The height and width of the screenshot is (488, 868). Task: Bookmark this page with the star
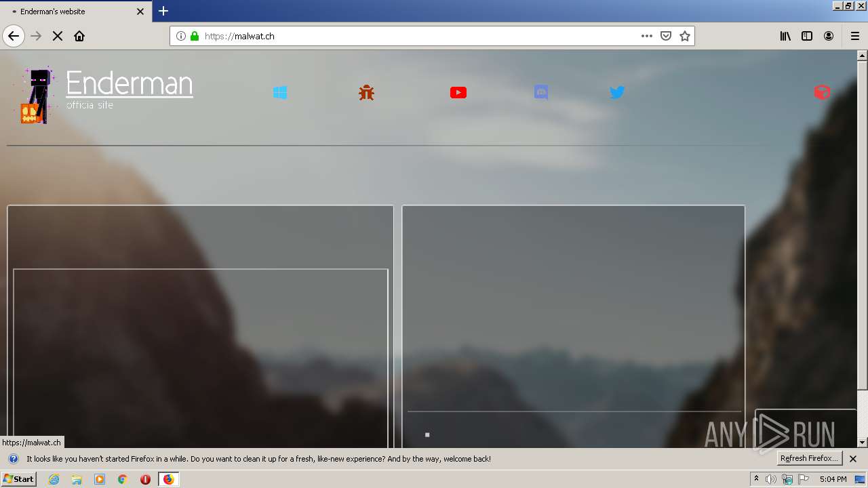(x=685, y=36)
